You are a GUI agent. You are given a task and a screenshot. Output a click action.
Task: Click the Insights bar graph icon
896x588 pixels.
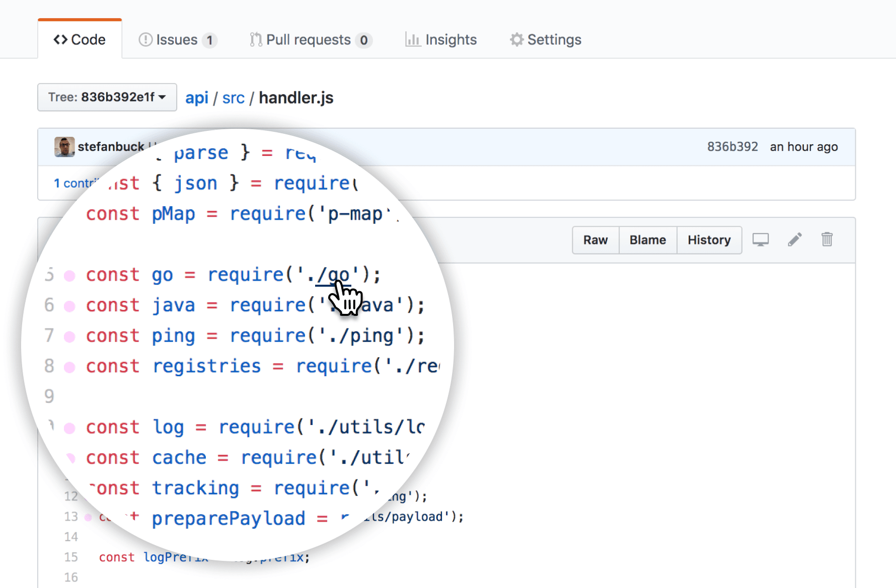413,40
